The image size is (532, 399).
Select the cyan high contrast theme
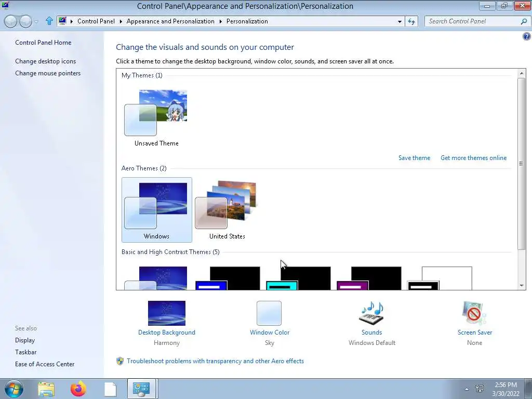[298, 278]
